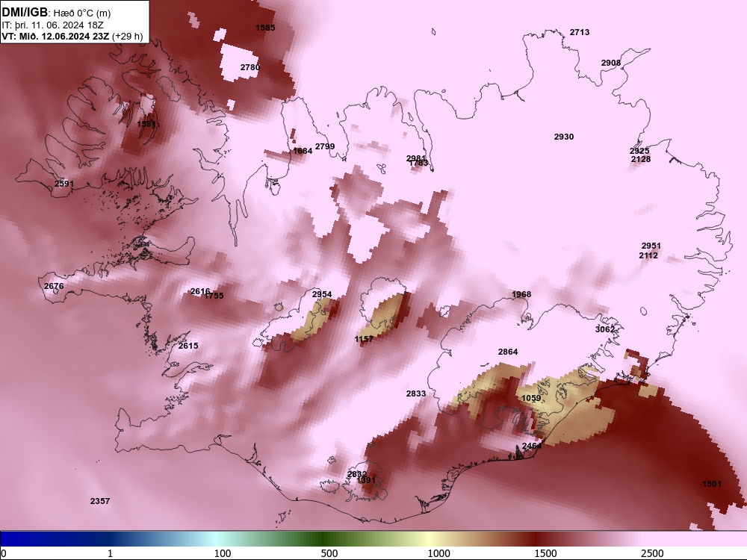Click the 2833 value label
This screenshot has height=560, width=747.
click(416, 393)
